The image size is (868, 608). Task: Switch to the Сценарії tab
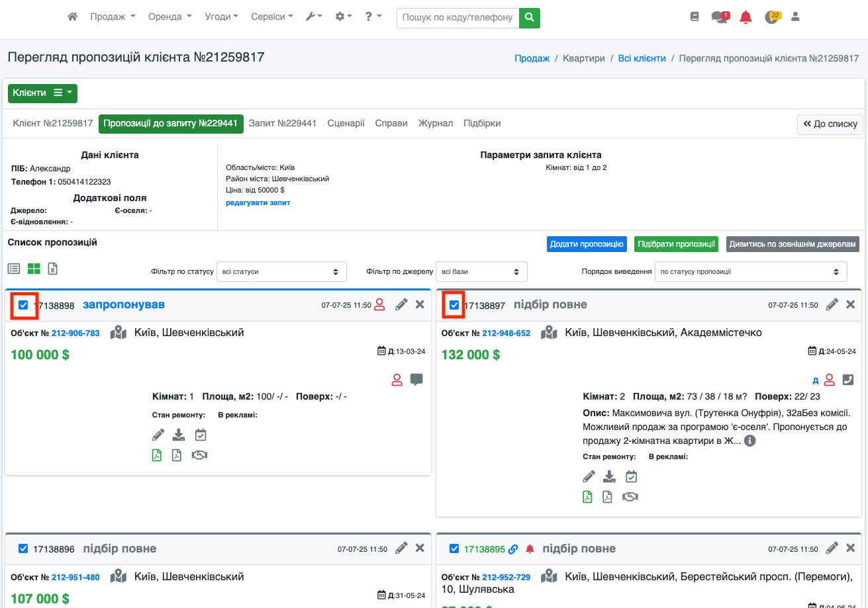pos(346,123)
